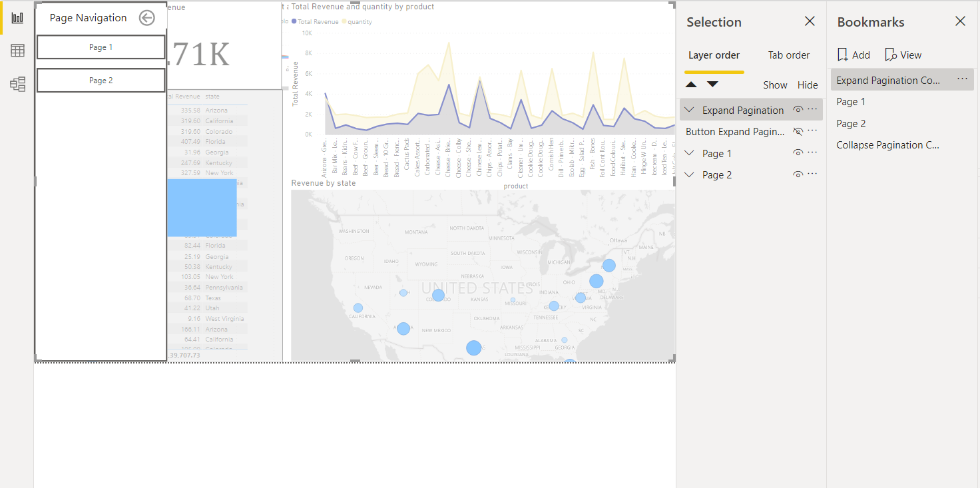This screenshot has height=488, width=980.
Task: Hide the Expand Pagination group
Action: pyautogui.click(x=798, y=110)
